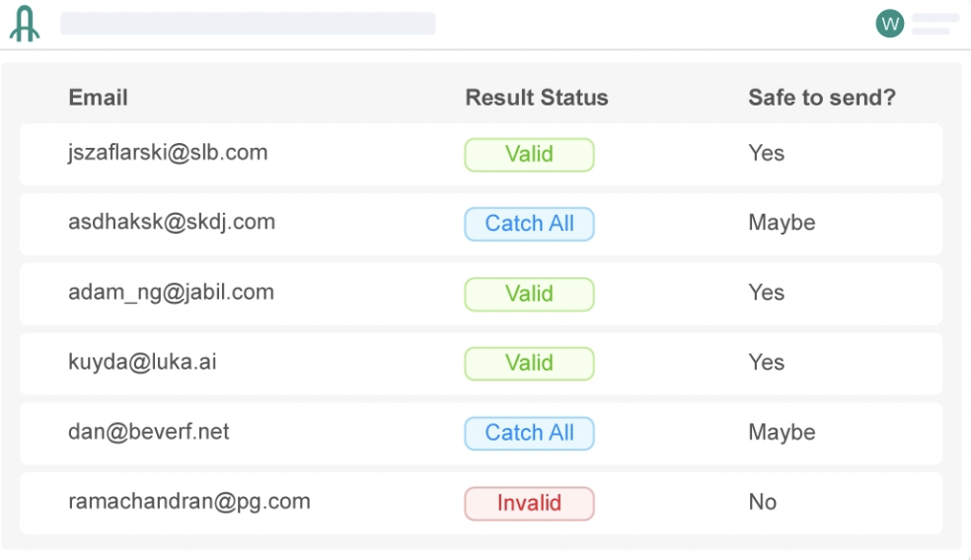Select email ramachandran@pg.com
Image resolution: width=971 pixels, height=560 pixels.
tap(189, 501)
